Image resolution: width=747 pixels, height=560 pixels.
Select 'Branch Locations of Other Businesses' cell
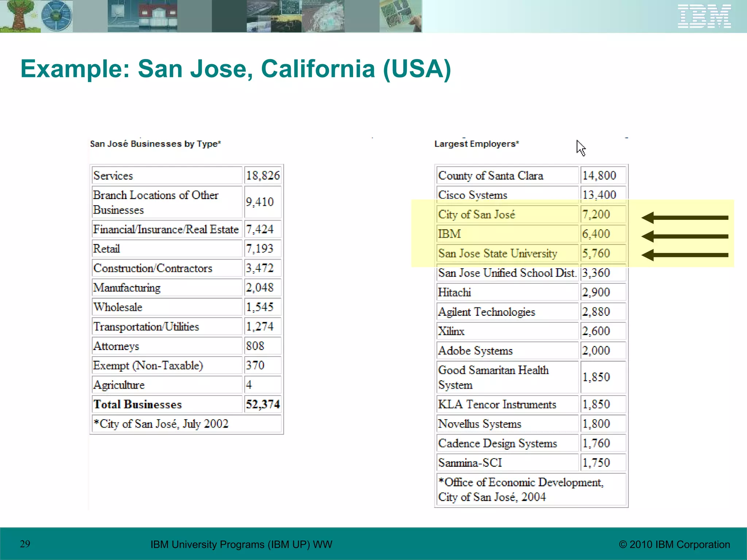167,202
